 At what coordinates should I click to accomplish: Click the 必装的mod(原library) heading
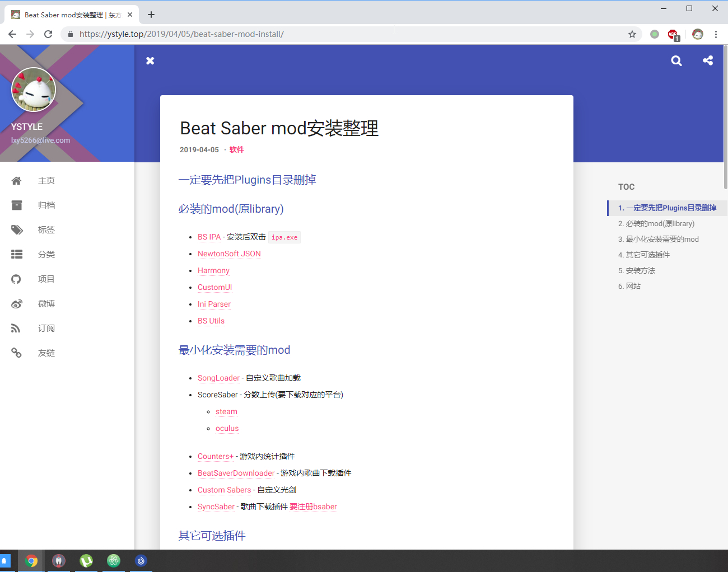231,209
